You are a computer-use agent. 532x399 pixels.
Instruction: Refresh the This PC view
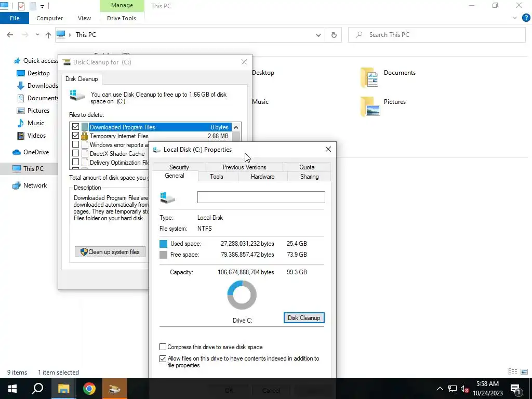coord(334,35)
